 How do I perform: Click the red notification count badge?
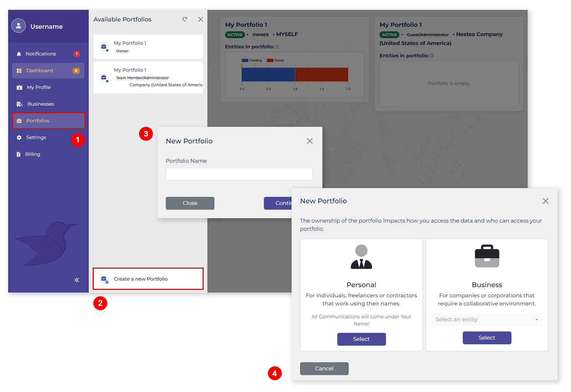click(77, 54)
